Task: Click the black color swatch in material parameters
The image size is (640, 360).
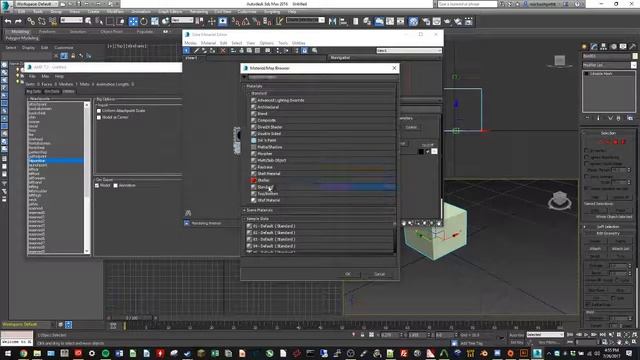Action: [421, 151]
